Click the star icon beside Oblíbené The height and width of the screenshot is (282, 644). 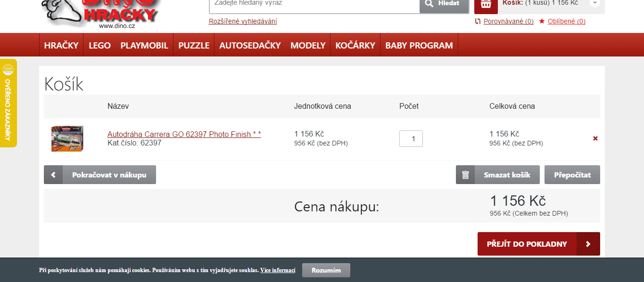[x=542, y=21]
